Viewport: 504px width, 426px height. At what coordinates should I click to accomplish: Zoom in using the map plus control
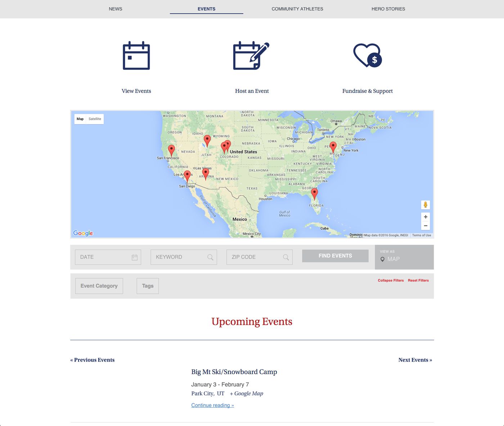pos(426,217)
